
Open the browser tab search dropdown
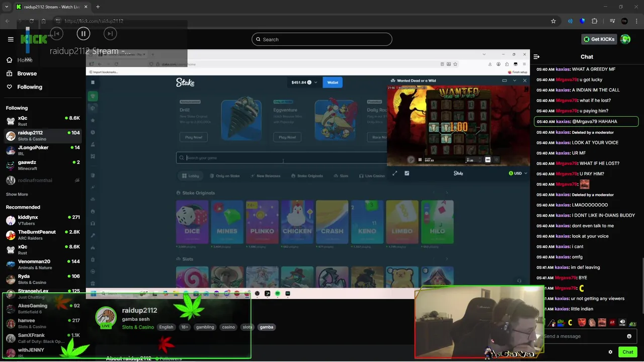click(7, 7)
